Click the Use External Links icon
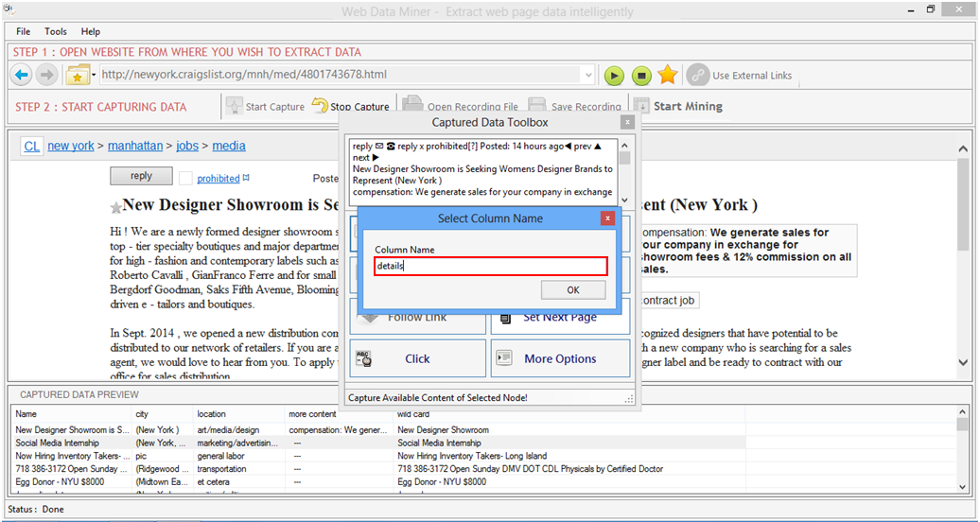Screen dimensions: 980x522 pyautogui.click(x=697, y=75)
